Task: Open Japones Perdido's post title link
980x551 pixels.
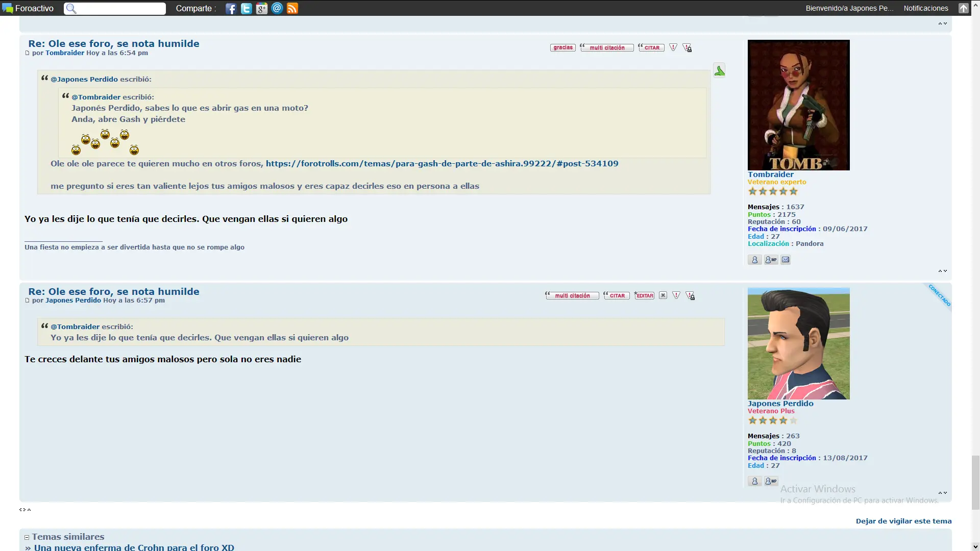Action: click(x=114, y=292)
